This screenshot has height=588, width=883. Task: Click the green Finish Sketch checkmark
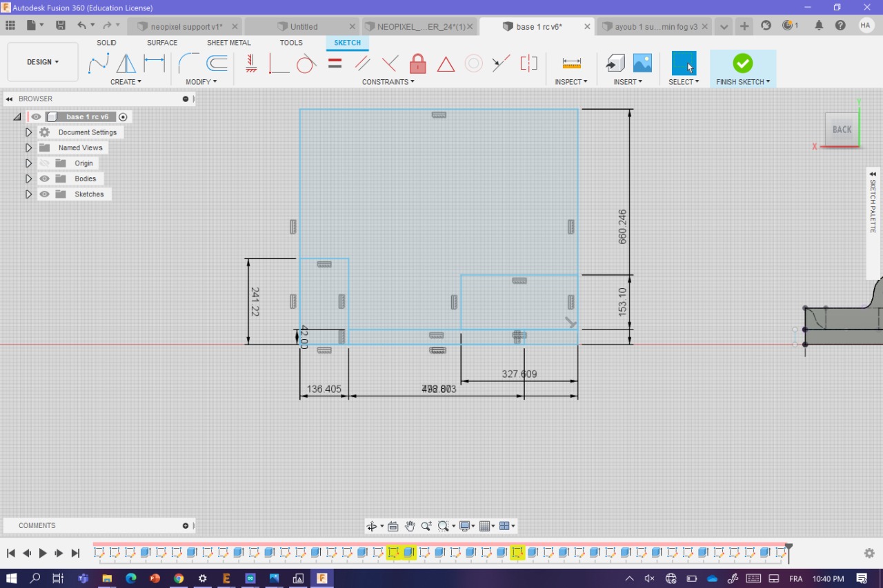coord(743,63)
